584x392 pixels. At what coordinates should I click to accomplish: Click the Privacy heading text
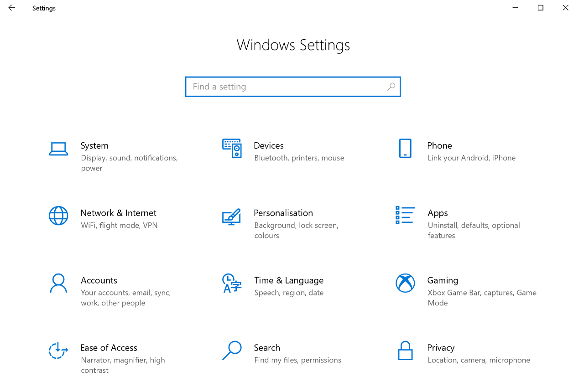(441, 347)
